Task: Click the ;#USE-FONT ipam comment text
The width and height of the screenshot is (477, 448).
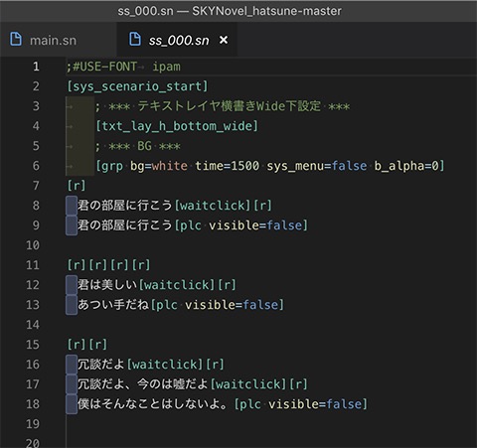Action: 123,67
